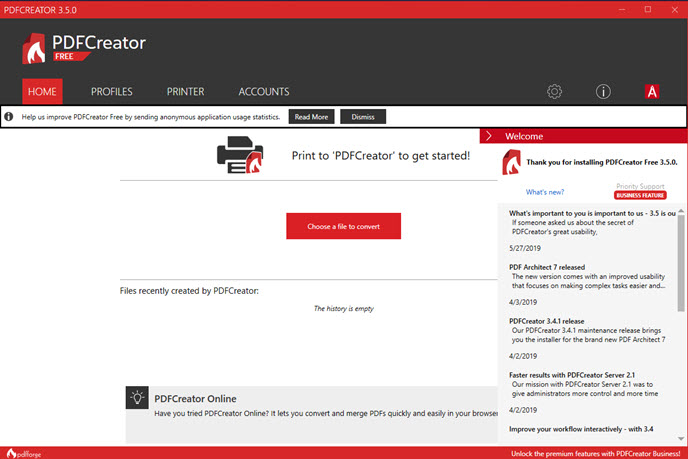Switch to the HOME tab

(42, 91)
